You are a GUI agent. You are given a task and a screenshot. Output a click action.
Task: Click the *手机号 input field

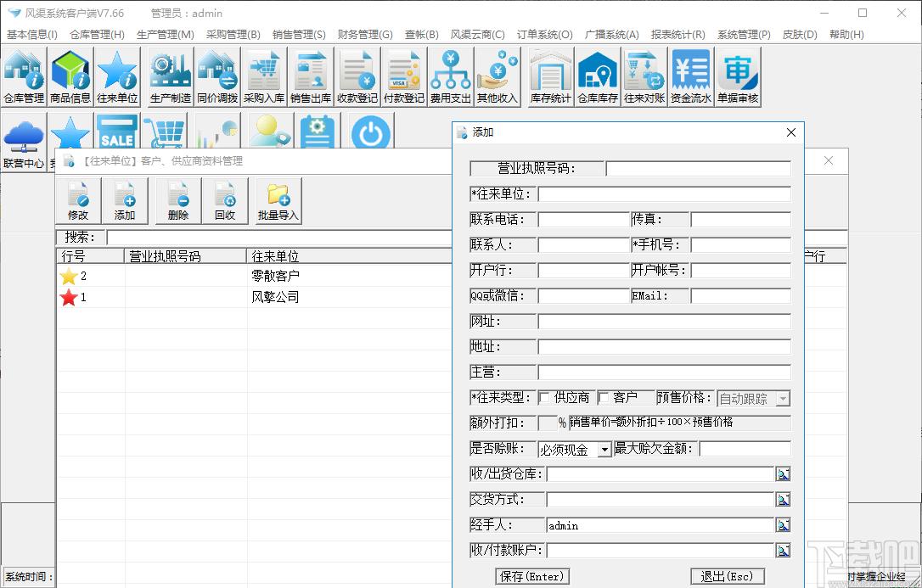pyautogui.click(x=741, y=245)
